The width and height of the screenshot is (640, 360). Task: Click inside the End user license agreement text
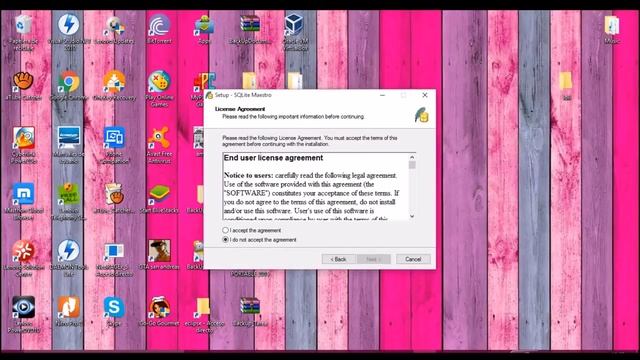pos(316,187)
